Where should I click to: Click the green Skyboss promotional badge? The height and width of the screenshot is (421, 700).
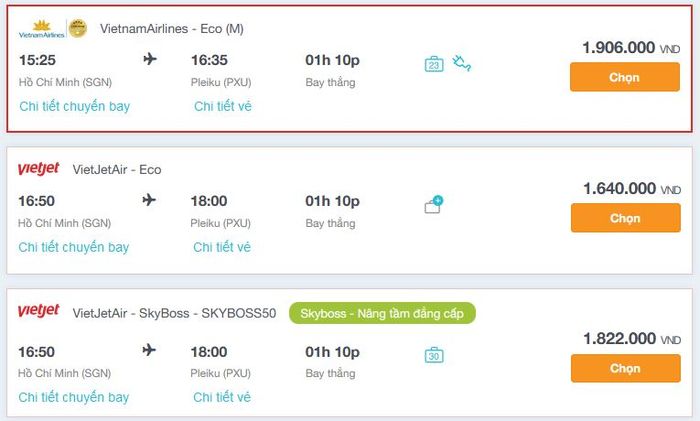[x=382, y=313]
